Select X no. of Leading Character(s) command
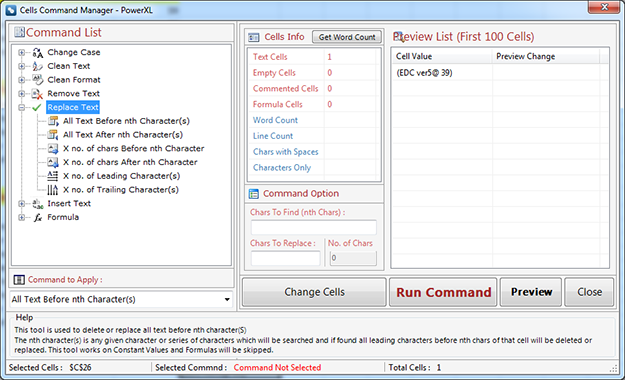Screen dimensions: 625x380 [x=121, y=176]
